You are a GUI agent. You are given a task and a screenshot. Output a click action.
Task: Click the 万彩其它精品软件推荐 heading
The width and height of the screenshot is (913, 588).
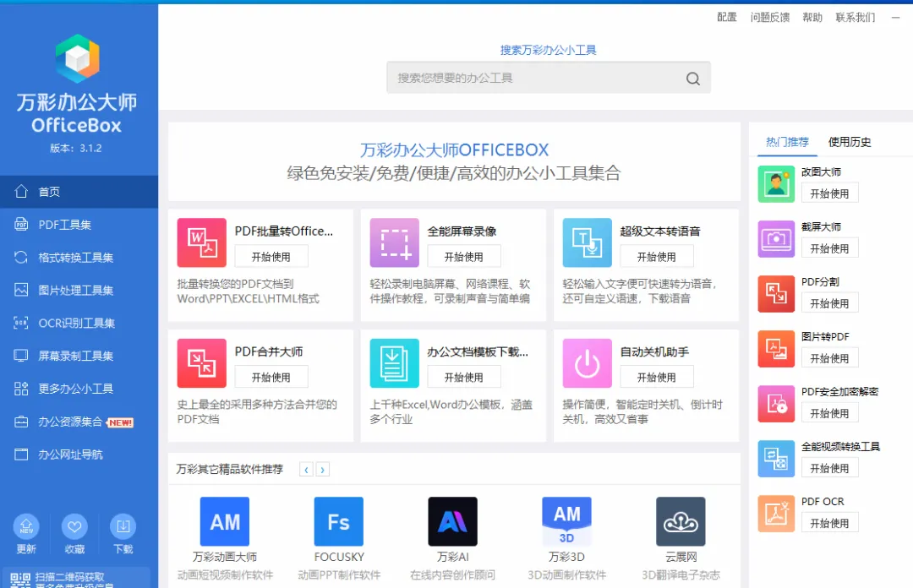point(229,469)
